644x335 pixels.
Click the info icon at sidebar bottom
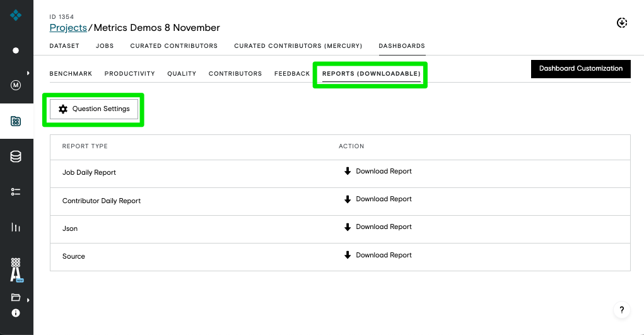(x=16, y=313)
